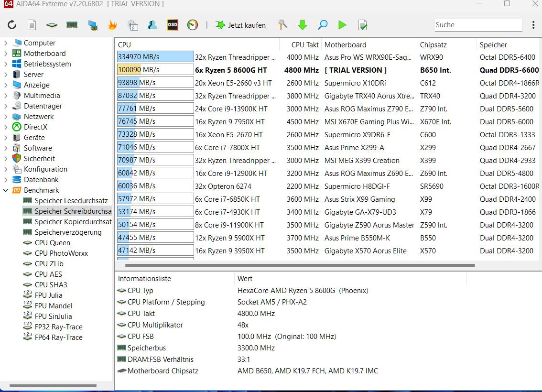Expand the Datenträger tree node

6,106
